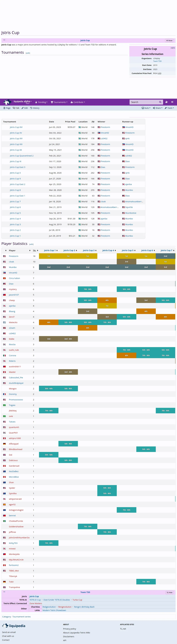Open the Share dropdown
177x644 pixels.
tap(158, 108)
